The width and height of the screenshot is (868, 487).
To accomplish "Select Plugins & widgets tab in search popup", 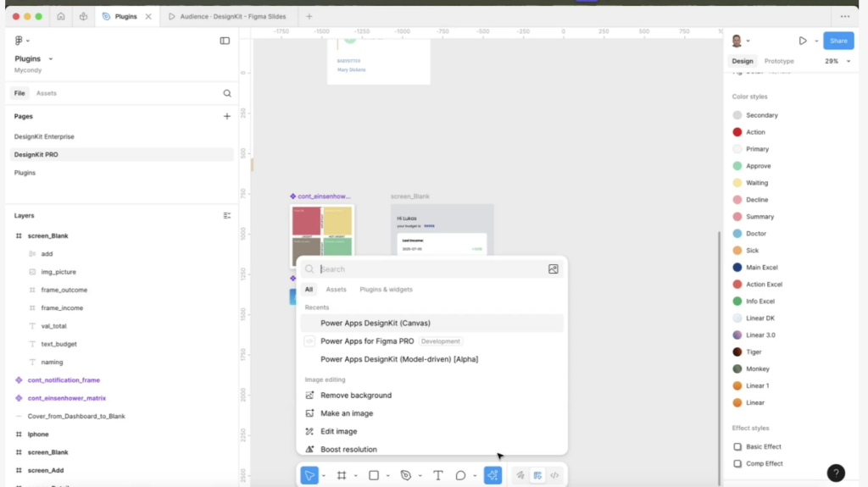I will pyautogui.click(x=386, y=290).
